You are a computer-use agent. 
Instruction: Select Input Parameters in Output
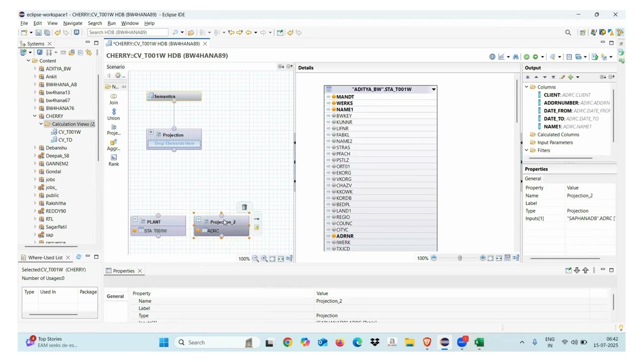click(555, 142)
